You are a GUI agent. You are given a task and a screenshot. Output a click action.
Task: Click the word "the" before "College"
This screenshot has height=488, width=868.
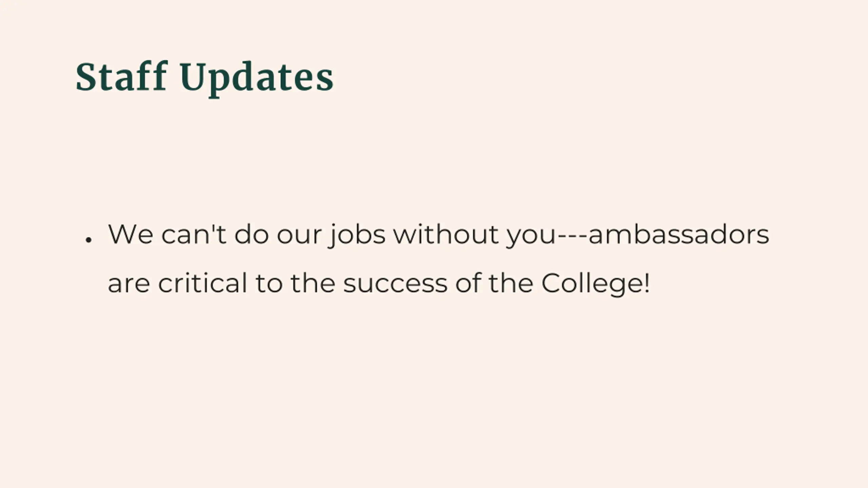[511, 283]
